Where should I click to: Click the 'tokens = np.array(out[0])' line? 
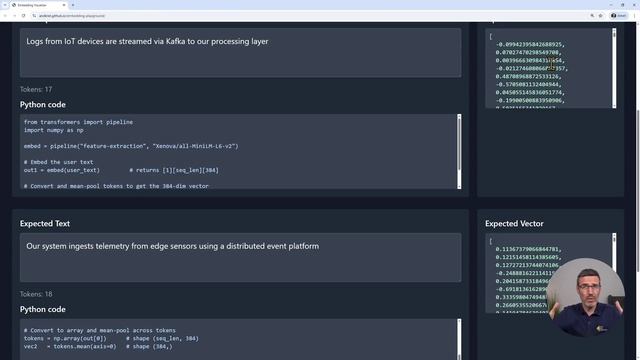111,338
